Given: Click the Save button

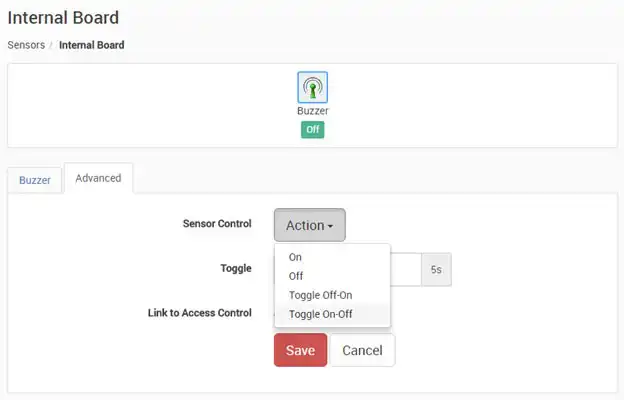Looking at the screenshot, I should 300,350.
